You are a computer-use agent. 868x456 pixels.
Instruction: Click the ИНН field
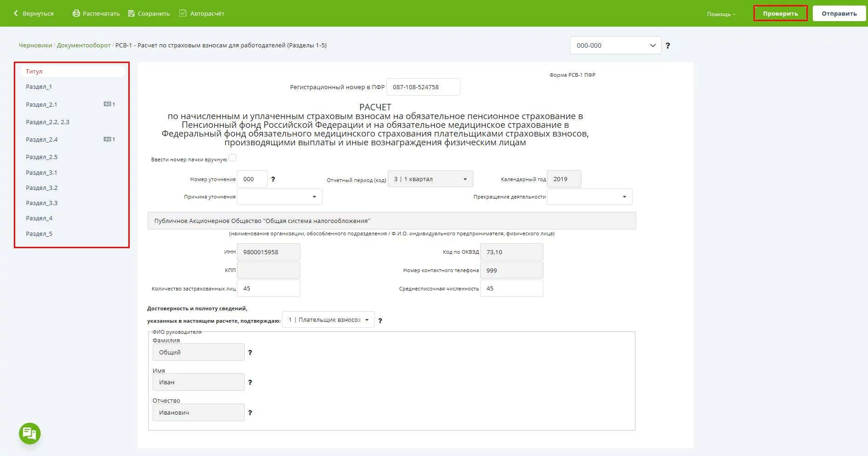click(x=269, y=252)
